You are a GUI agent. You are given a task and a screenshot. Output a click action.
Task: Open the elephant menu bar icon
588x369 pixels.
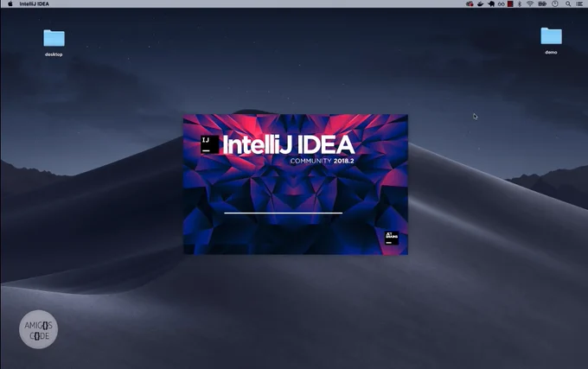click(491, 3)
